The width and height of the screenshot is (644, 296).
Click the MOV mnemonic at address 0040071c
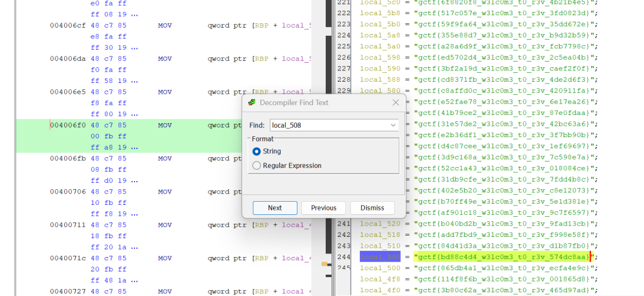(165, 258)
